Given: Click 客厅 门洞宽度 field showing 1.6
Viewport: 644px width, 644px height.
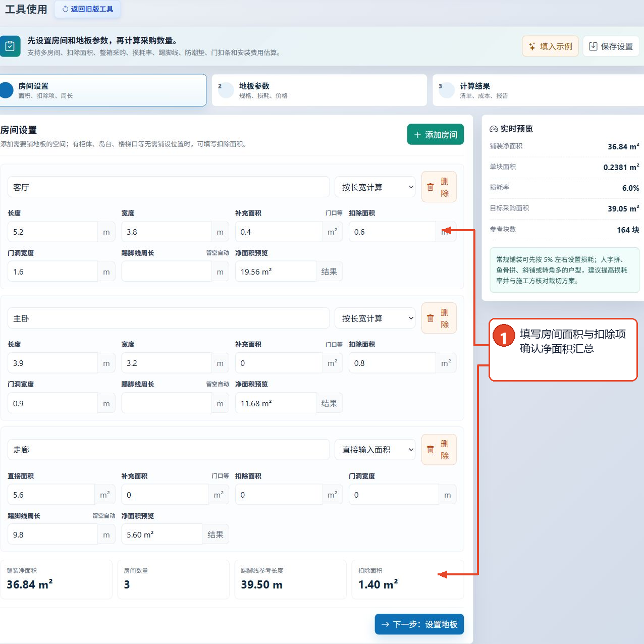Looking at the screenshot, I should 52,272.
